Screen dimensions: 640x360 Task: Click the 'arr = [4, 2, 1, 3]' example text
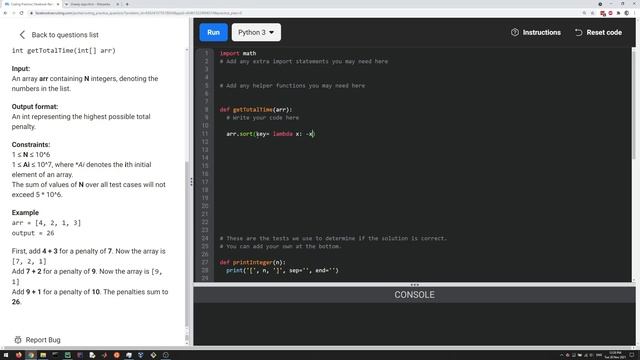pos(46,223)
